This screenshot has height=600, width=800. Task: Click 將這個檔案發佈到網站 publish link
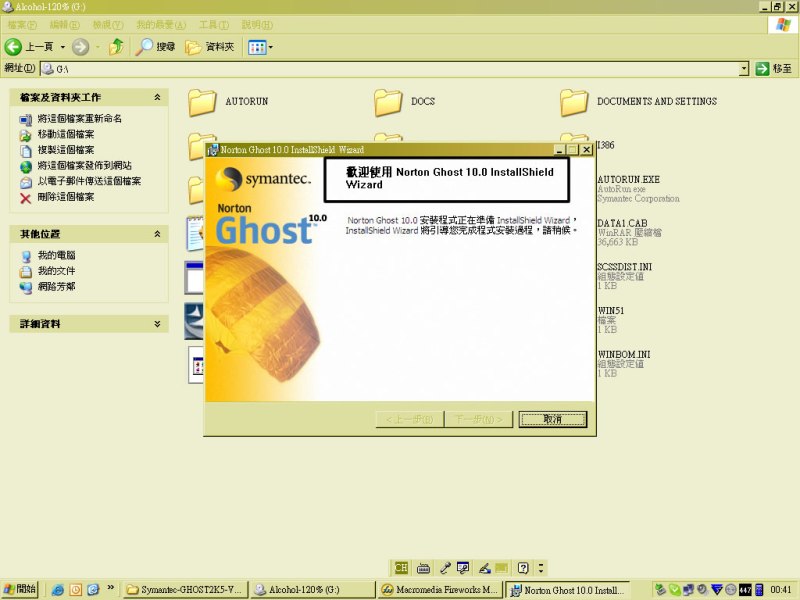point(85,165)
